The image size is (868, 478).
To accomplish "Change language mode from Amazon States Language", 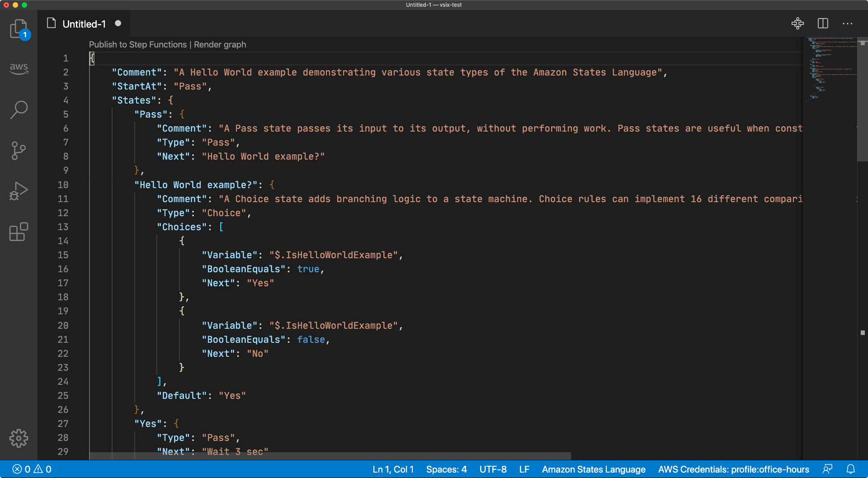I will tap(594, 469).
